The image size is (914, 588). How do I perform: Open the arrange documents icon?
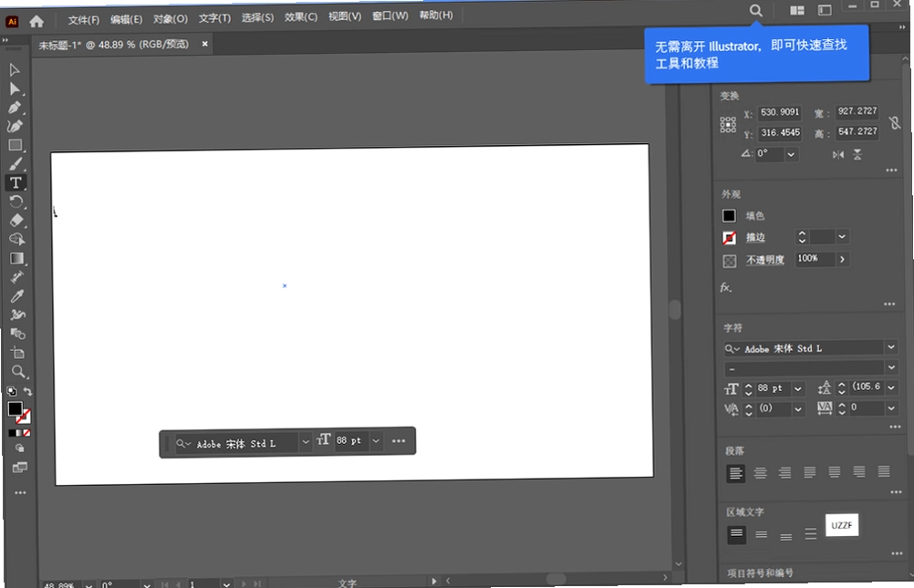[x=797, y=11]
